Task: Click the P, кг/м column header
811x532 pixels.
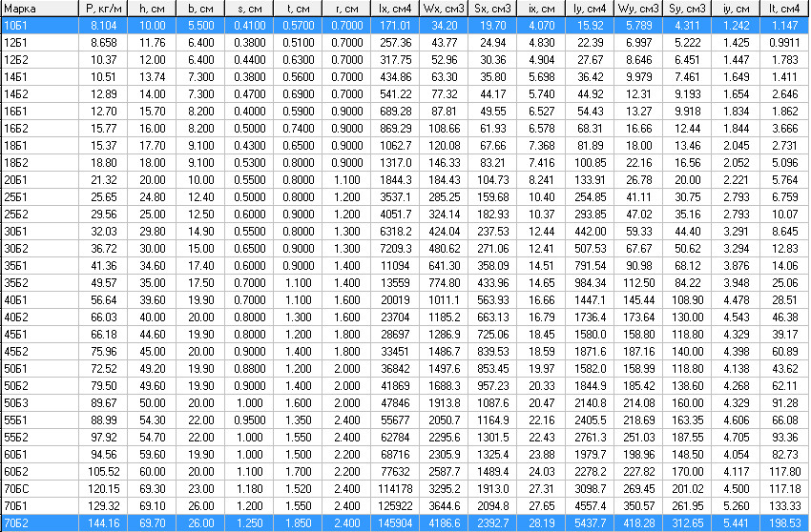Action: (x=103, y=9)
